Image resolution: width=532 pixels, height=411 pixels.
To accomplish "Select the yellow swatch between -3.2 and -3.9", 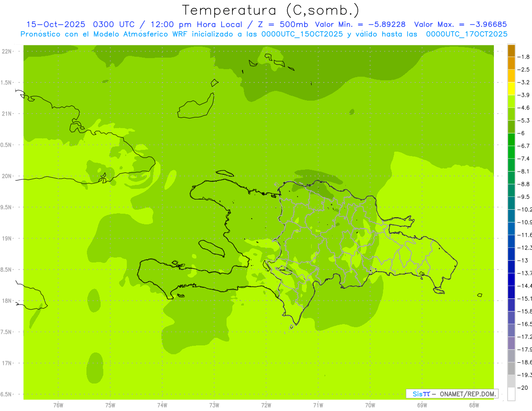I will tap(511, 89).
